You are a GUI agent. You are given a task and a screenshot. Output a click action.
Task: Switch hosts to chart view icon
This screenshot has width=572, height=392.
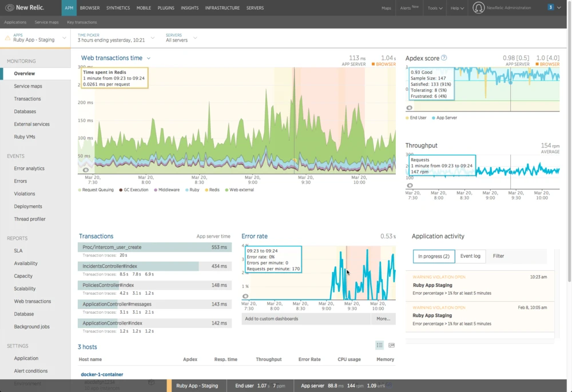coord(392,345)
